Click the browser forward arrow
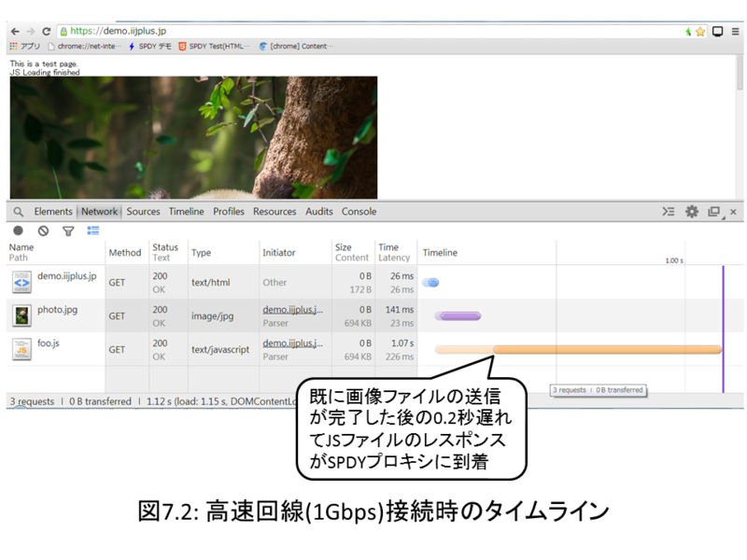The height and width of the screenshot is (560, 747). (31, 32)
